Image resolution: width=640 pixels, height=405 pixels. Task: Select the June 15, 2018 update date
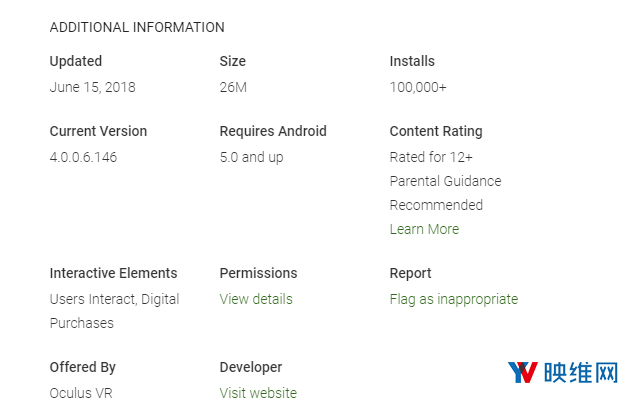click(x=92, y=87)
